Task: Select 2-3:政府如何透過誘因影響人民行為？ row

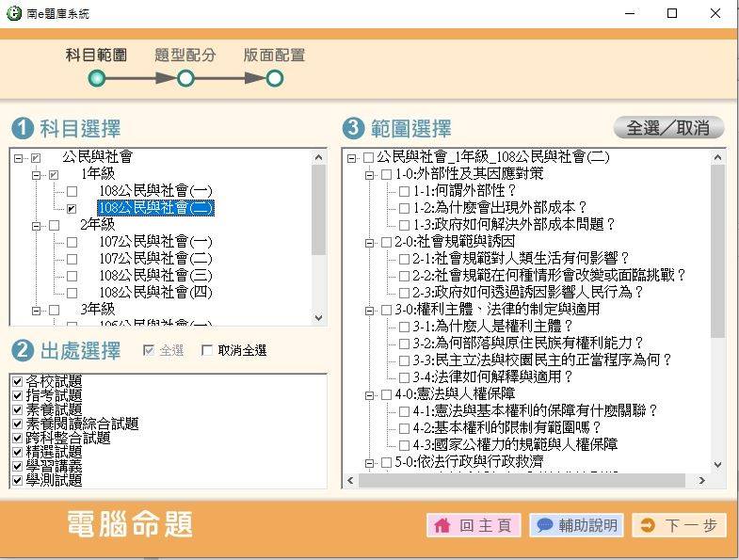Action: point(528,293)
